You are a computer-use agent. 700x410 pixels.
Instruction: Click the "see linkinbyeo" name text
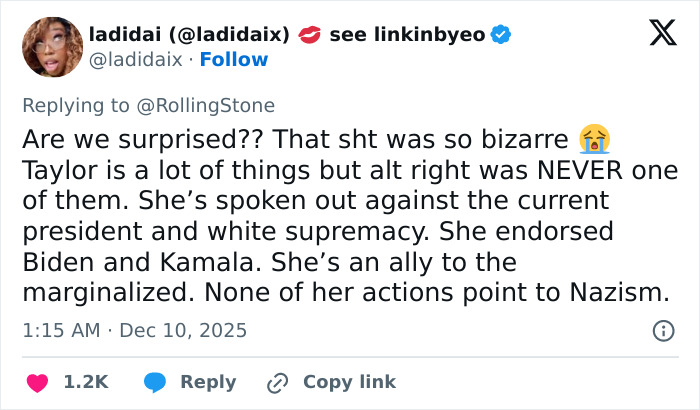coord(407,35)
